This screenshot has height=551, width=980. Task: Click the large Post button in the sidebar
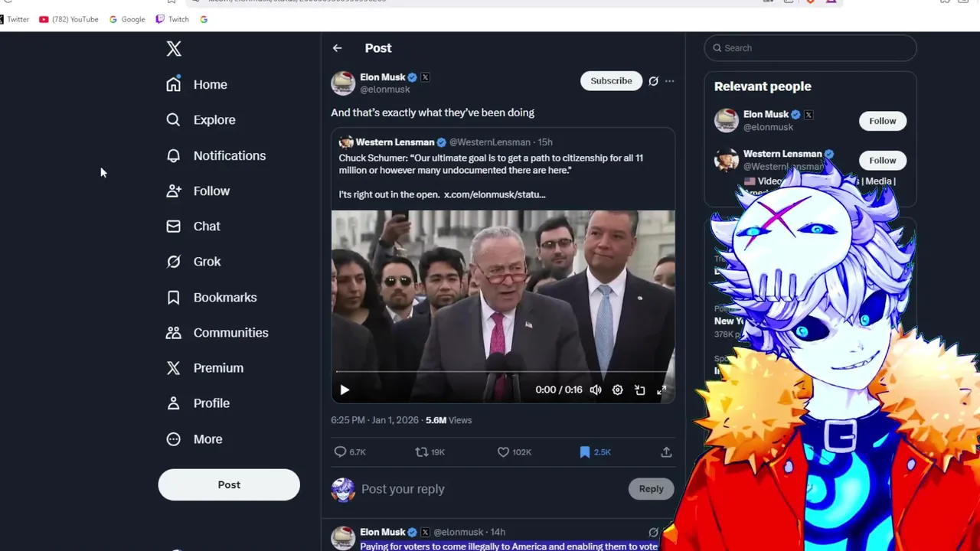tap(229, 485)
